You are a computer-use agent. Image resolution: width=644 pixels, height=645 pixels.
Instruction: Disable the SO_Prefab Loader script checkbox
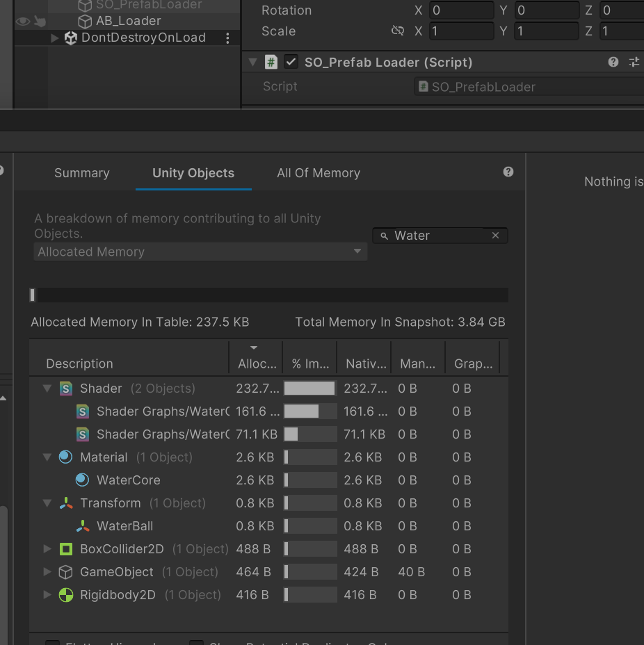[x=291, y=62]
